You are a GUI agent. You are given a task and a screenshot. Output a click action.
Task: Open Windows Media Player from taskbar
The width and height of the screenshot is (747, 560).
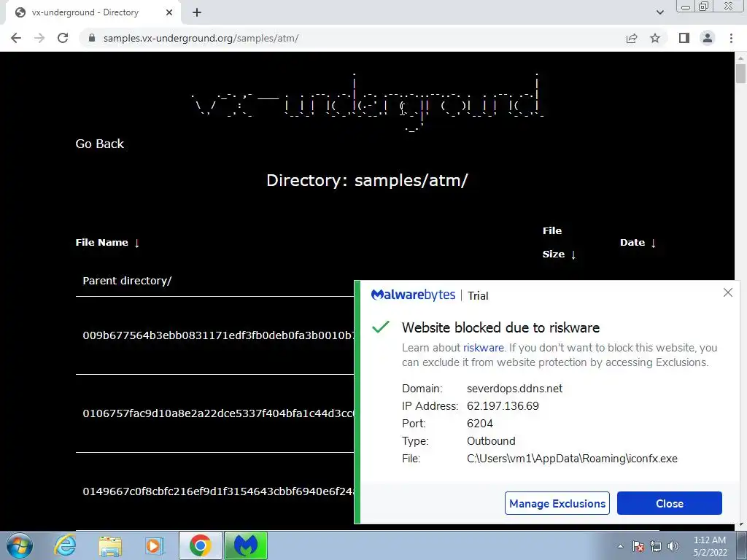coord(154,545)
